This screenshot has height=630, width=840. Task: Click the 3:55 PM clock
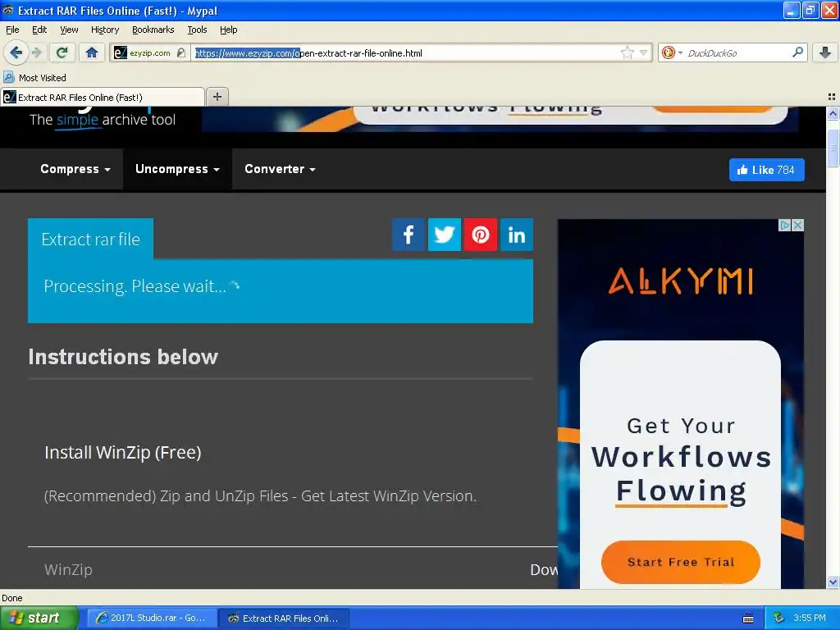point(810,618)
